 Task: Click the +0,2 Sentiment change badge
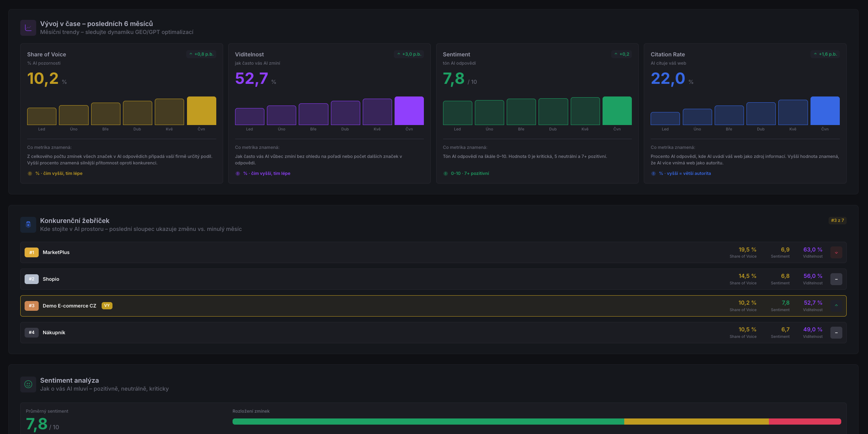click(x=621, y=54)
